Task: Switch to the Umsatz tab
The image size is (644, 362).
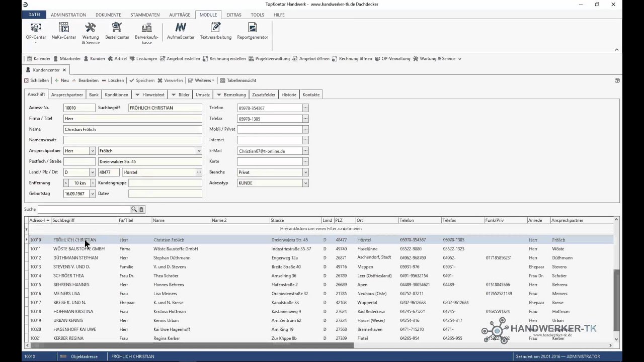Action: (203, 95)
